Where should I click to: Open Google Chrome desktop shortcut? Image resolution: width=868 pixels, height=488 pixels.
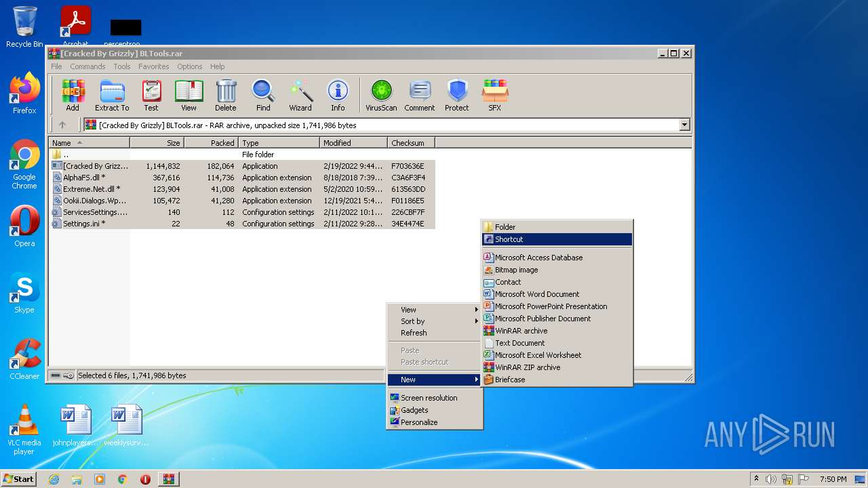(x=24, y=165)
